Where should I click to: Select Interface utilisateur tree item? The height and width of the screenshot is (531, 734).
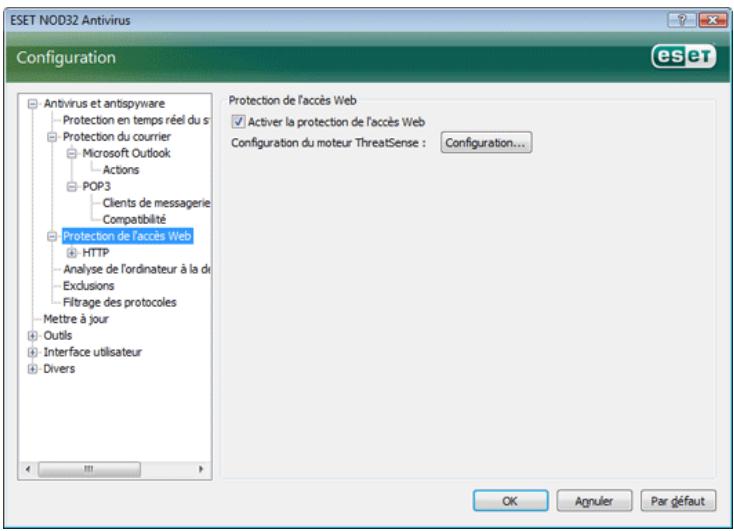pyautogui.click(x=93, y=352)
